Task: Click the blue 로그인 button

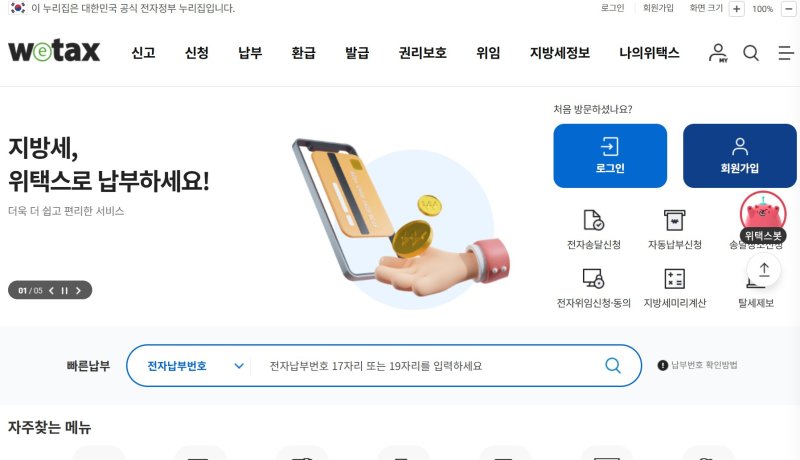Action: (610, 156)
